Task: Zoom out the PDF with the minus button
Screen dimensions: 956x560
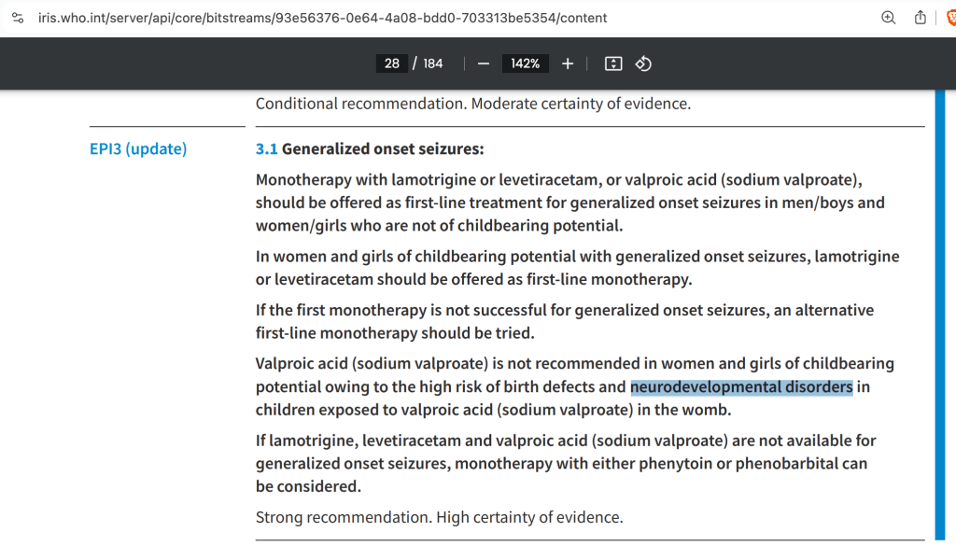Action: (x=483, y=63)
